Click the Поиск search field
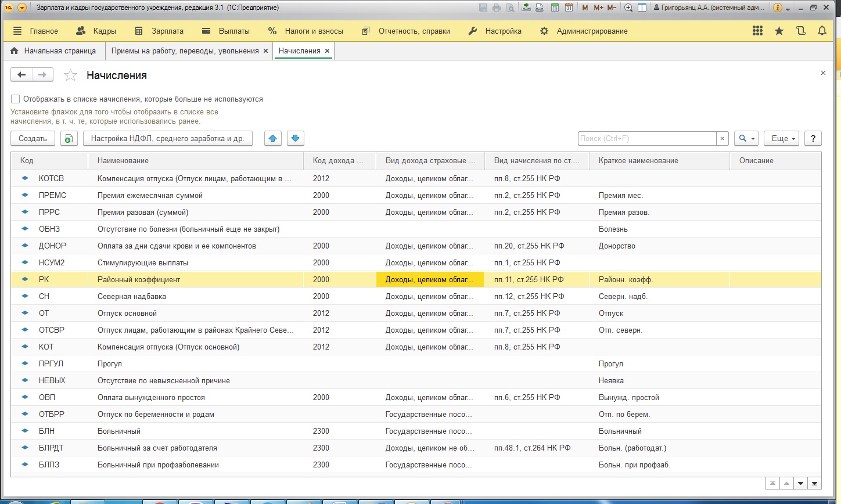The image size is (841, 504). pos(646,139)
